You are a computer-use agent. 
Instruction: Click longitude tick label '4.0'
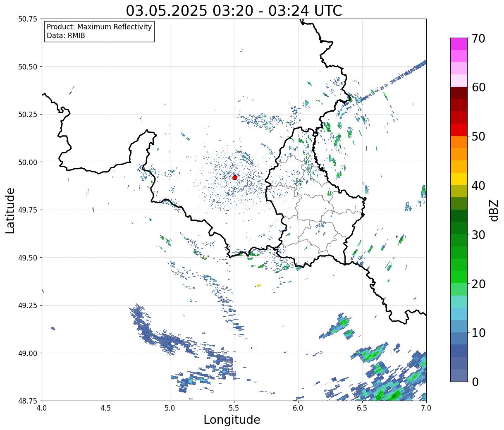point(42,408)
